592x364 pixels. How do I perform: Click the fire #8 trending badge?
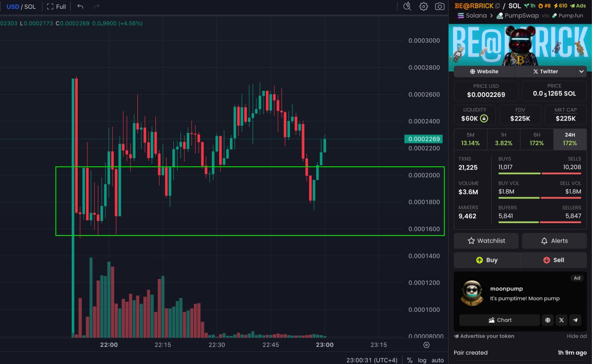coord(544,6)
